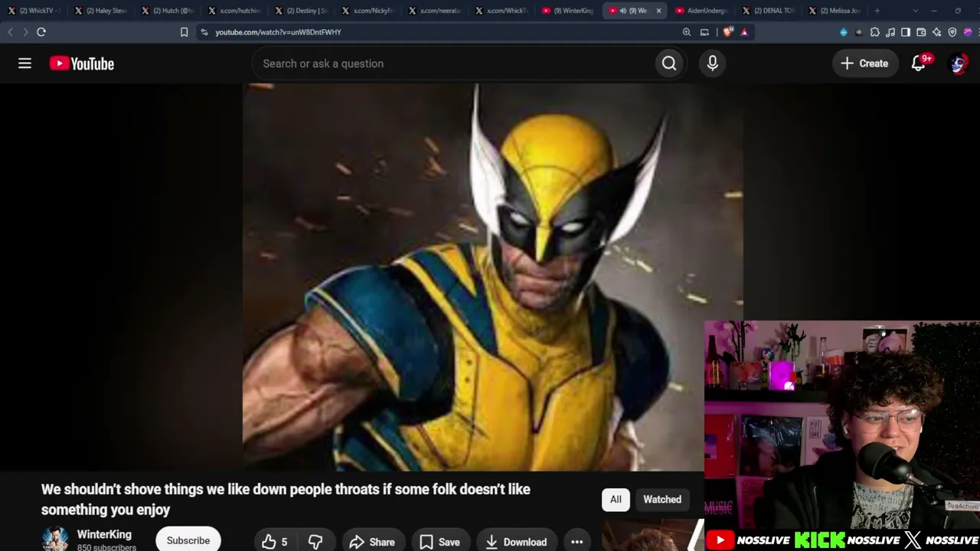This screenshot has height=551, width=980.
Task: Switch to the 'WinterKing' YouTube tab
Action: click(x=568, y=11)
